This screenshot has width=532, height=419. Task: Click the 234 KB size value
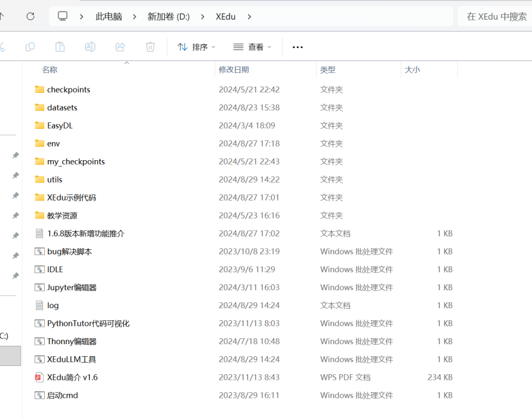click(440, 377)
